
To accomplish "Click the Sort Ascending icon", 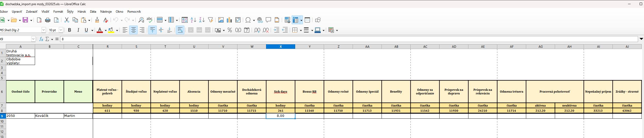I will [x=193, y=20].
